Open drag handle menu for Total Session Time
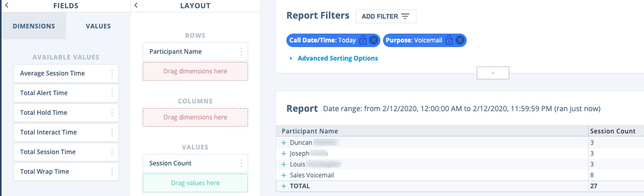The height and width of the screenshot is (196, 644). tap(112, 152)
